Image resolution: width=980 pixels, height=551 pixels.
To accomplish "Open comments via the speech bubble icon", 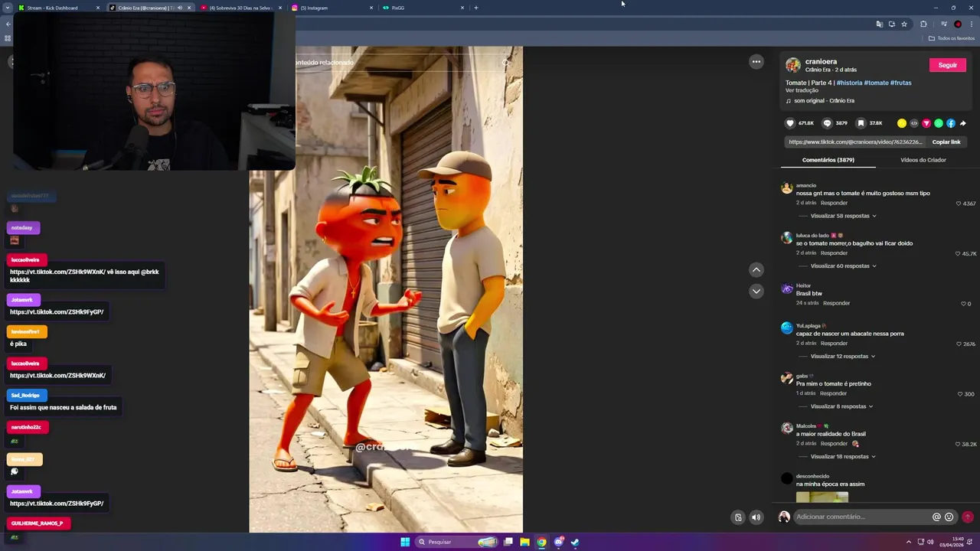I will 827,123.
